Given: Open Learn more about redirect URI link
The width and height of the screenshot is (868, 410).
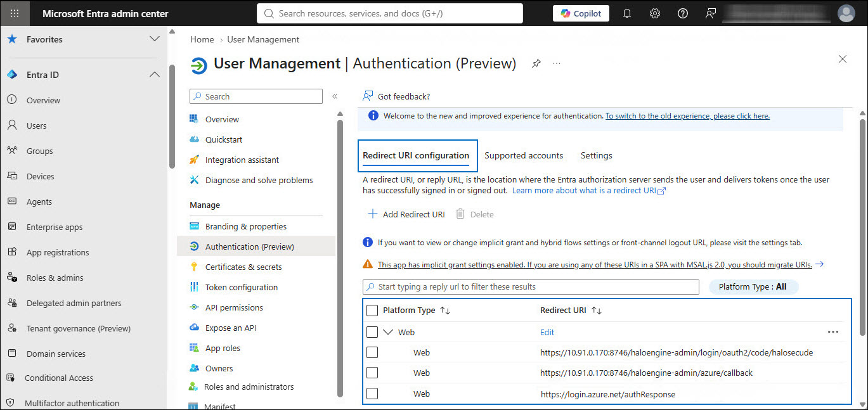Looking at the screenshot, I should [x=588, y=190].
